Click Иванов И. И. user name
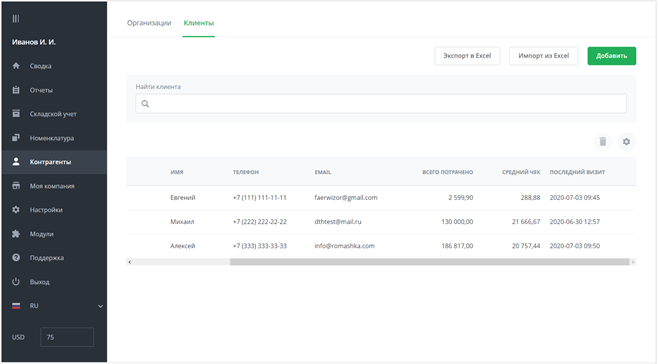Image resolution: width=658 pixels, height=364 pixels. (34, 42)
